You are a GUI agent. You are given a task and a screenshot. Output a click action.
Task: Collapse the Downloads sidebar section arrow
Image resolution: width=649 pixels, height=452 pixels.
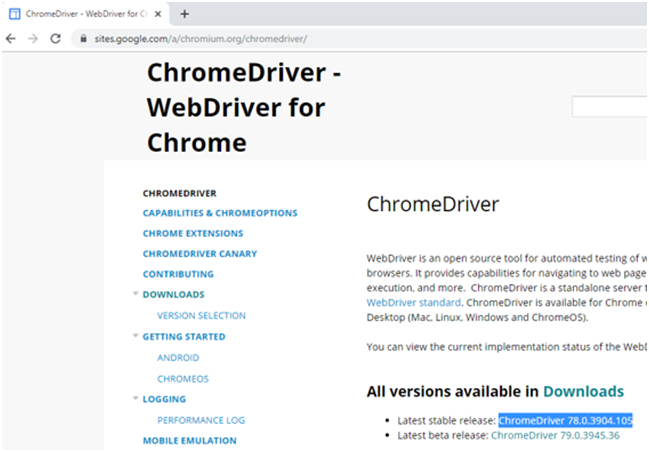135,293
